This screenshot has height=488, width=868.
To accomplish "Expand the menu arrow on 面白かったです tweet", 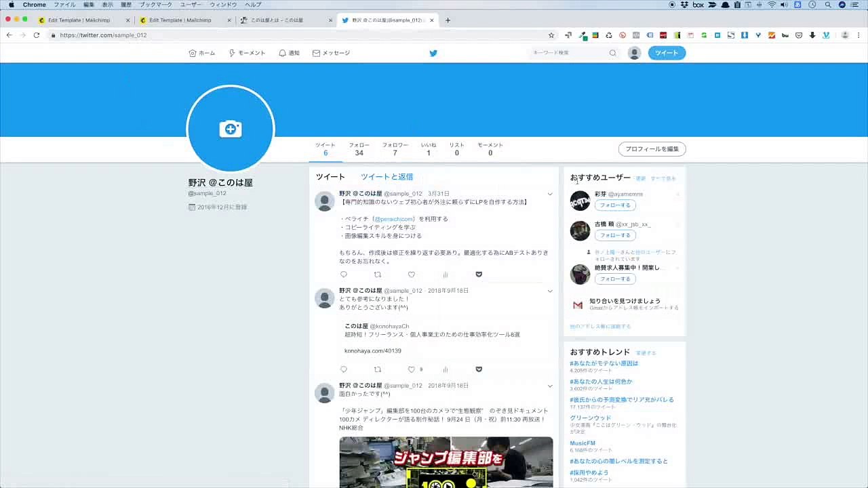I will [x=550, y=386].
